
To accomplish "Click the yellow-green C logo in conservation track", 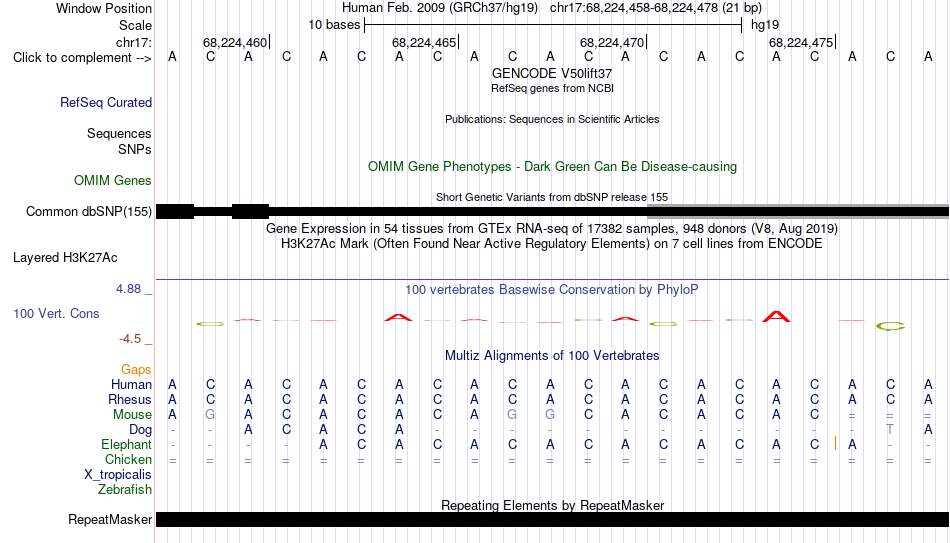I will click(x=890, y=327).
